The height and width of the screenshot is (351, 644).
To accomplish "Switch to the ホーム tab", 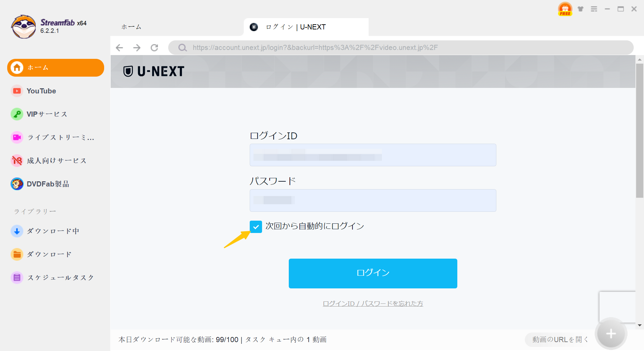I will pyautogui.click(x=132, y=27).
